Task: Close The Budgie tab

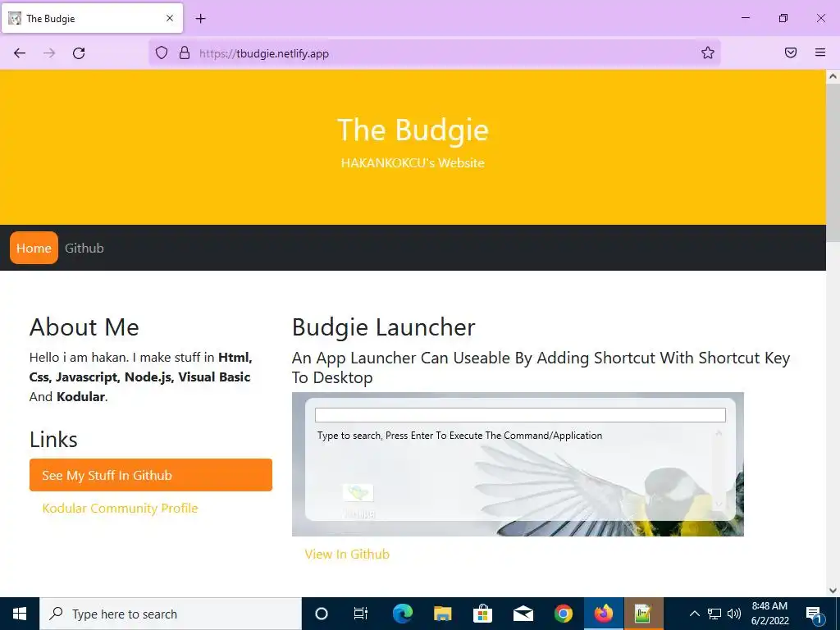Action: point(169,18)
